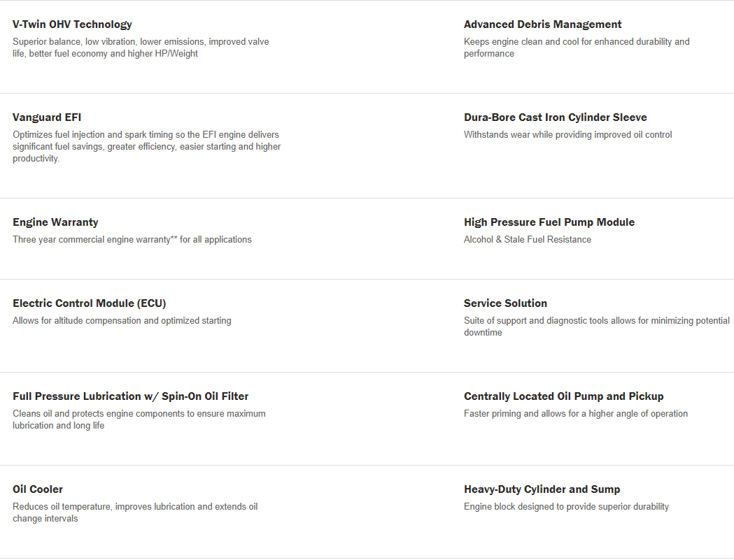Click the Electric Control Module (ECU) heading
Screen dimensions: 734x560
[90, 303]
